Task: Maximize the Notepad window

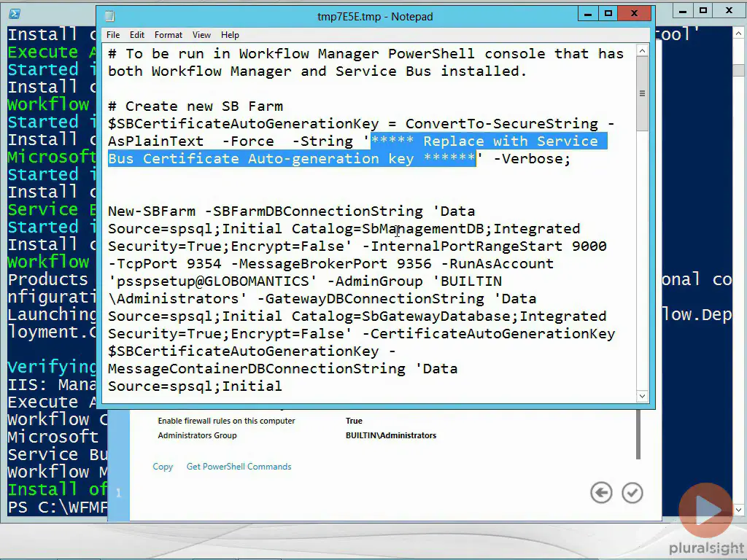Action: pos(608,14)
